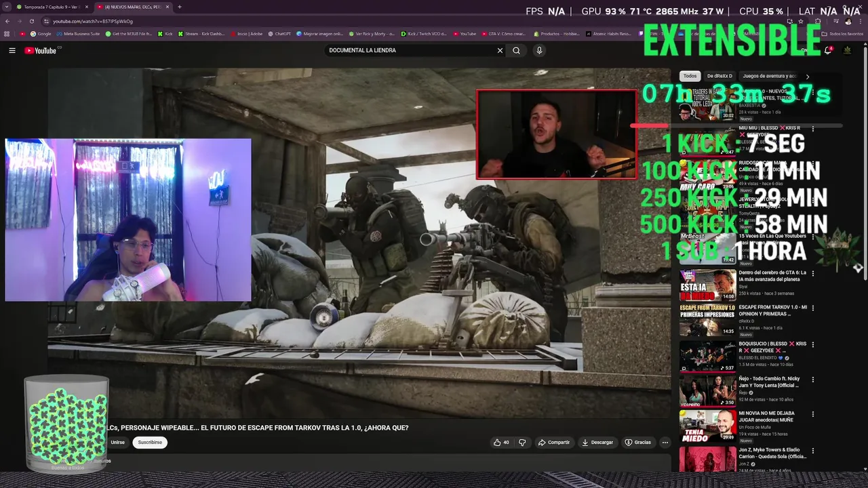Open options for Ñejo - Todo Cambio video
Screen dimensions: 868x488
click(x=813, y=380)
